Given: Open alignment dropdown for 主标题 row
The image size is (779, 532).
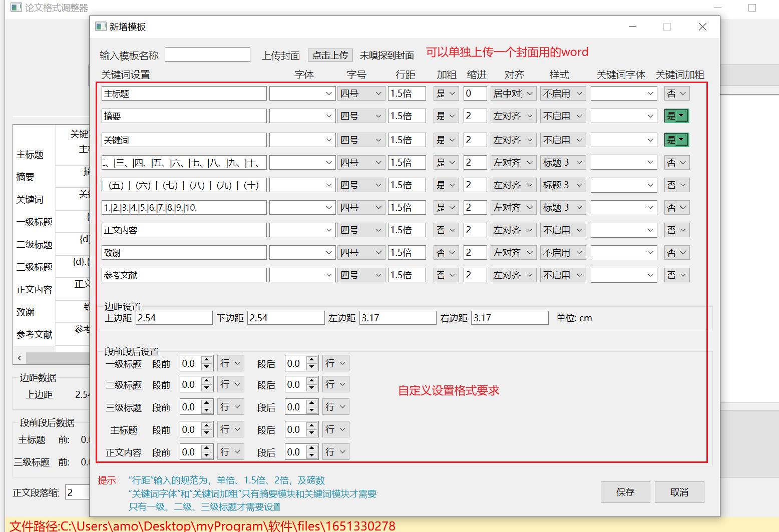Looking at the screenshot, I should (514, 94).
